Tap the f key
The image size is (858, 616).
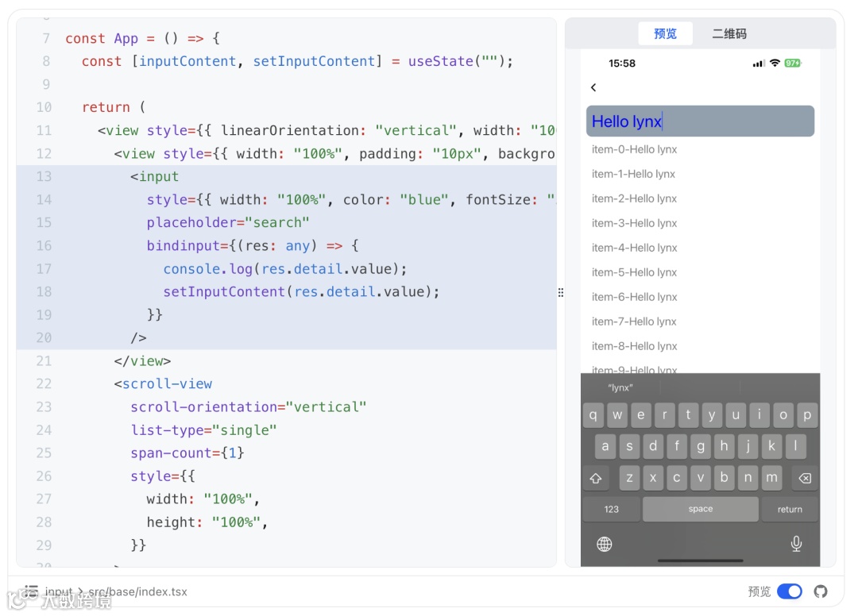tap(677, 446)
